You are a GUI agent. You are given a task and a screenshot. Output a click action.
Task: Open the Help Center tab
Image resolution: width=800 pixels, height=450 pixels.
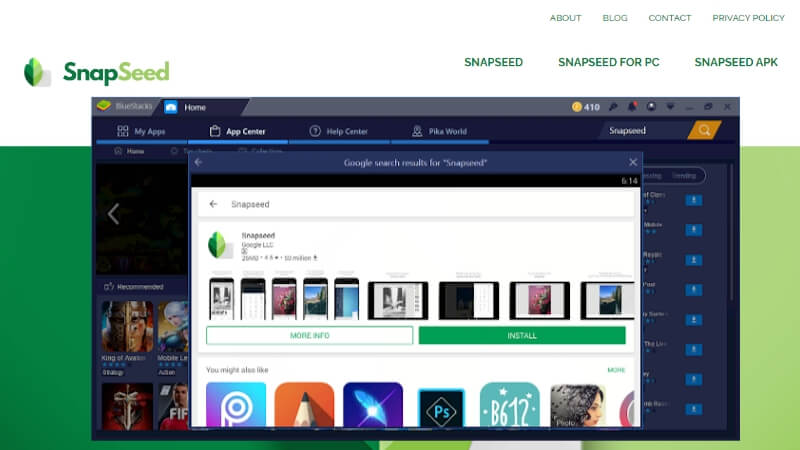point(338,131)
